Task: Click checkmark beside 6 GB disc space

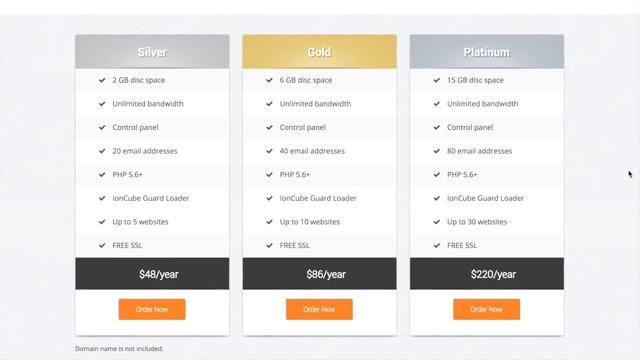Action: [x=269, y=80]
